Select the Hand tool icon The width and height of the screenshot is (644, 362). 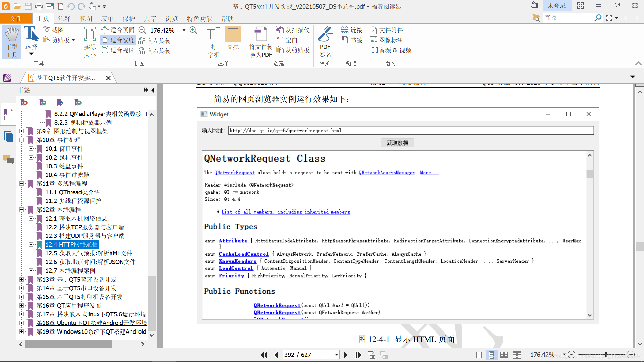click(x=12, y=35)
